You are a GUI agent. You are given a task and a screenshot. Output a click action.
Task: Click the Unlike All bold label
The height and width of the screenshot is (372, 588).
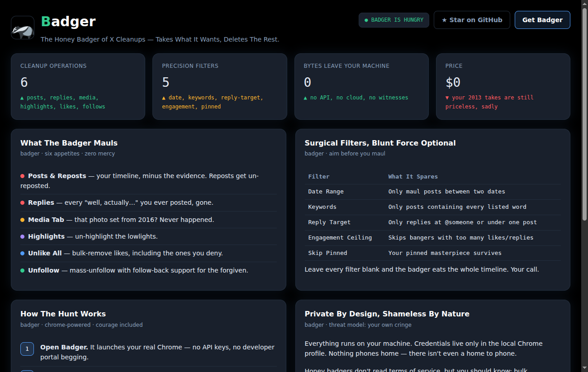click(45, 253)
